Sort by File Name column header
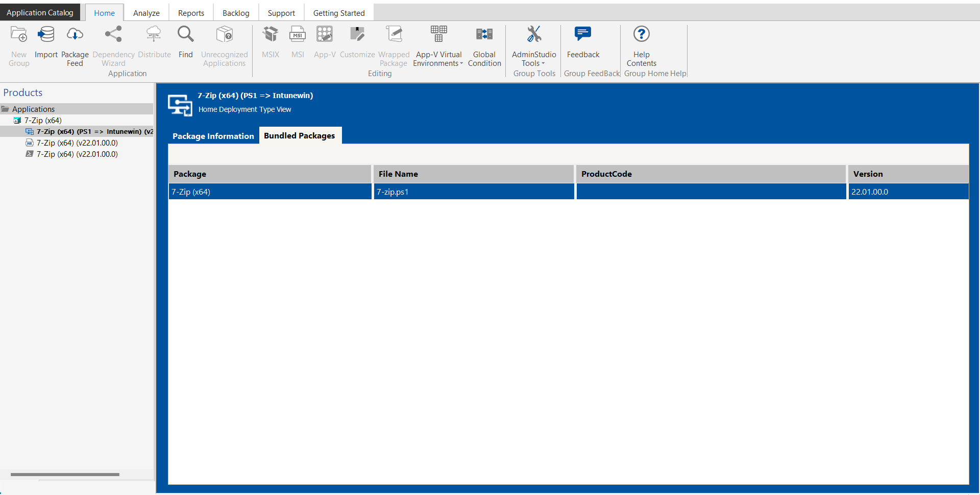Screen dimensions: 980x495 [x=474, y=174]
